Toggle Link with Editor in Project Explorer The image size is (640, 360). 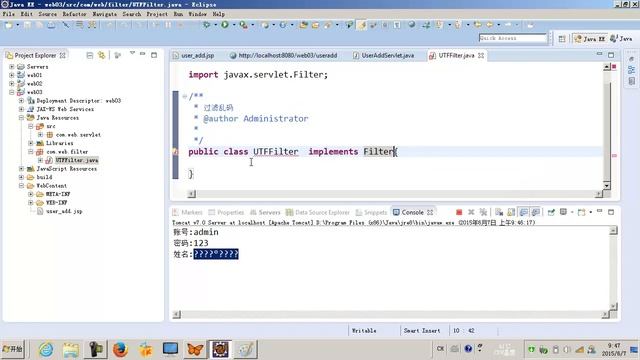point(101,55)
